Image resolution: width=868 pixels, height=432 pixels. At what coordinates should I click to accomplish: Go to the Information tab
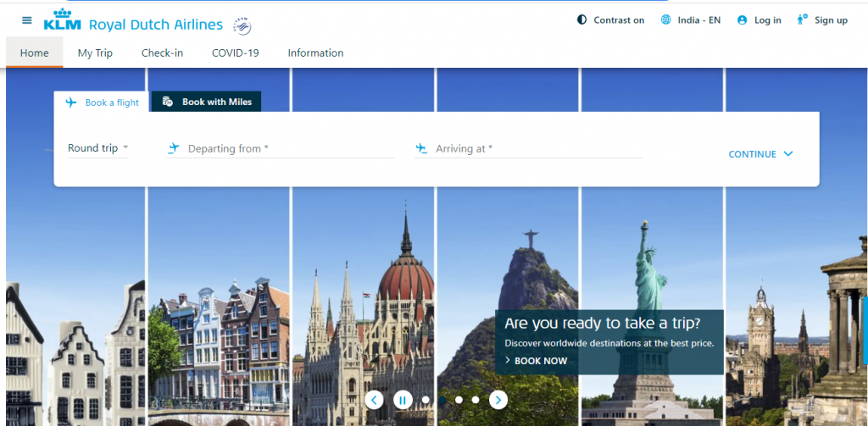click(315, 53)
